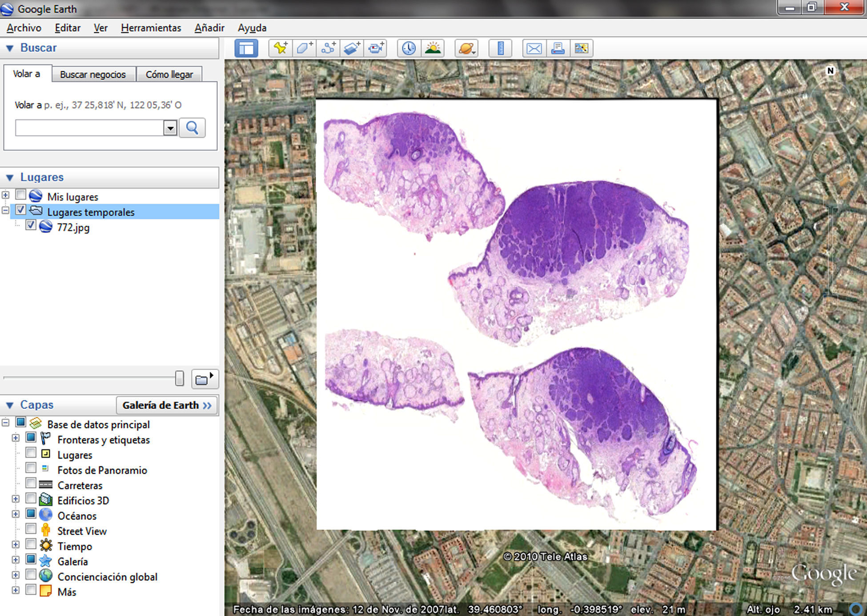
Task: Click the Add Image Overlay icon
Action: tap(352, 48)
